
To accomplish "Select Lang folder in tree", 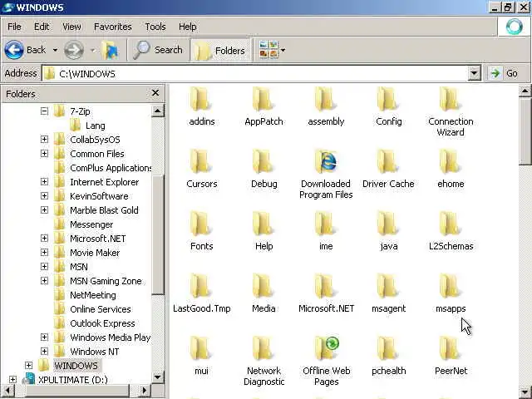I will tap(96, 126).
